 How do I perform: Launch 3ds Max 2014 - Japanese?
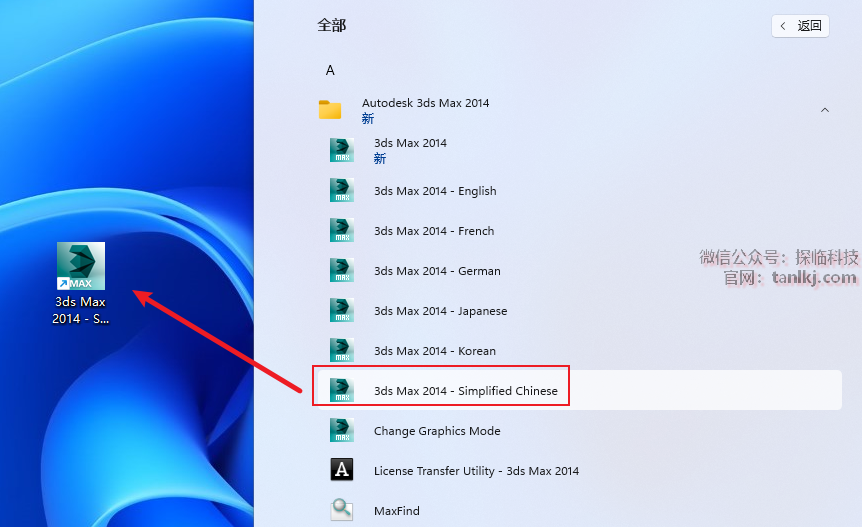440,311
